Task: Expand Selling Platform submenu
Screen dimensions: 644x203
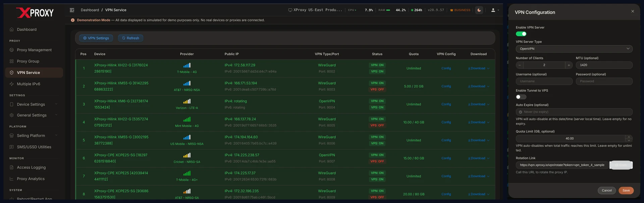Action: [x=56, y=135]
